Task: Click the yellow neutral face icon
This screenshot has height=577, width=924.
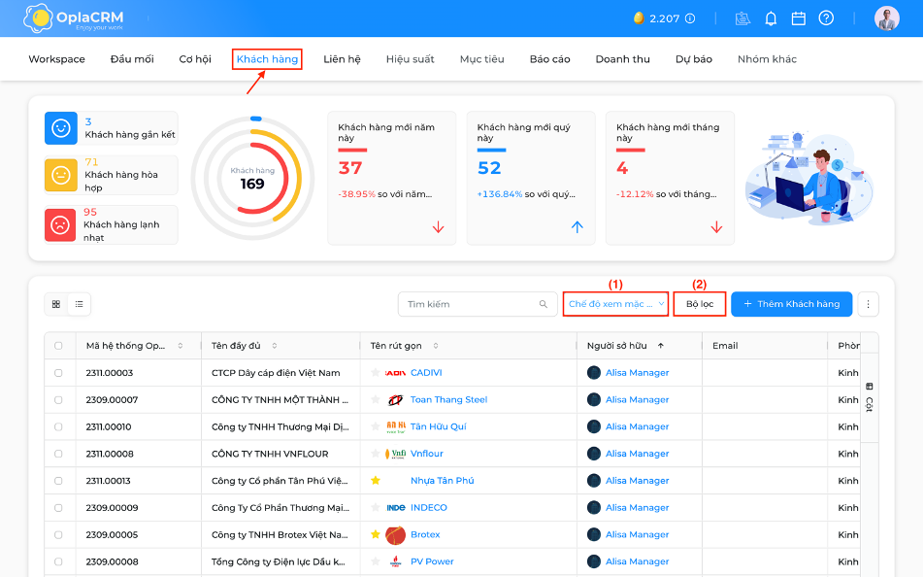Action: 61,175
